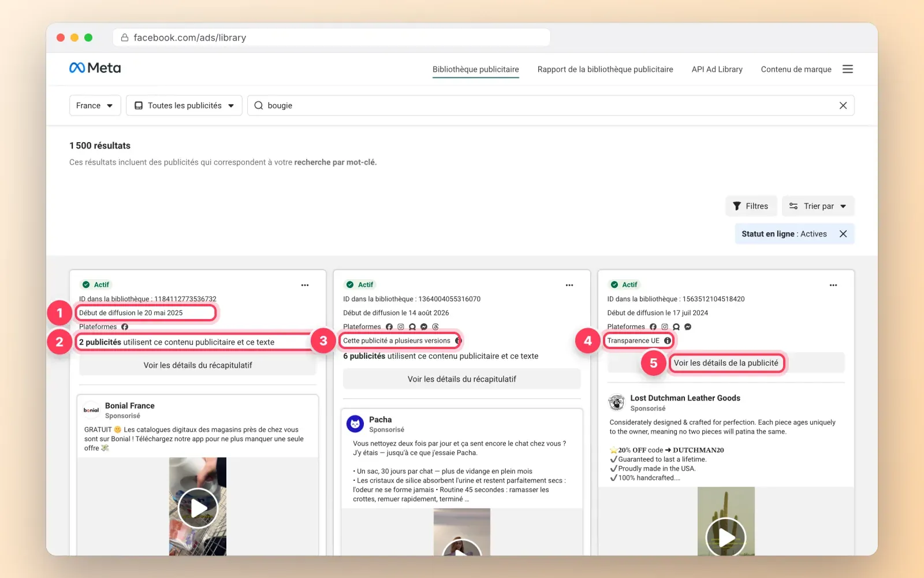
Task: Click info icon next to Transparence UE
Action: tap(667, 340)
